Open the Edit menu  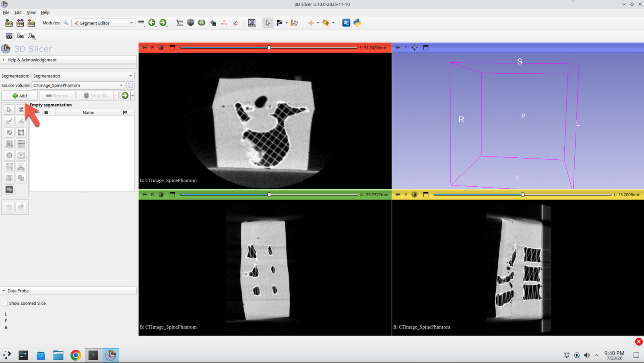[18, 12]
